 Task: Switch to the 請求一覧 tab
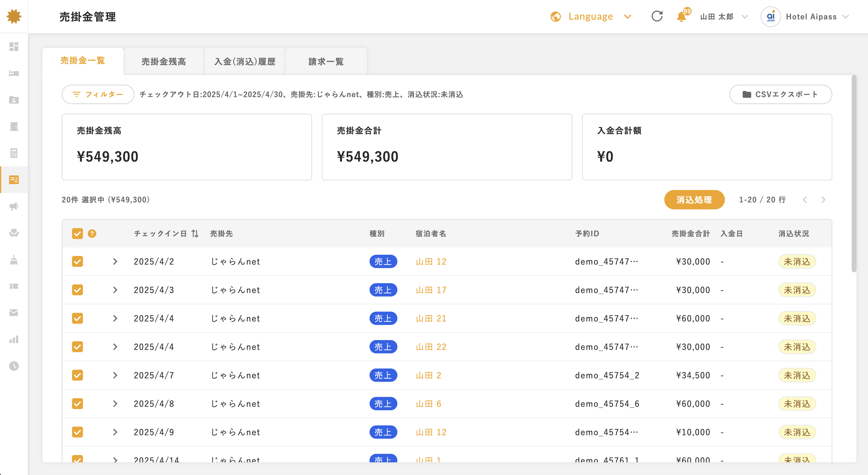tap(326, 62)
